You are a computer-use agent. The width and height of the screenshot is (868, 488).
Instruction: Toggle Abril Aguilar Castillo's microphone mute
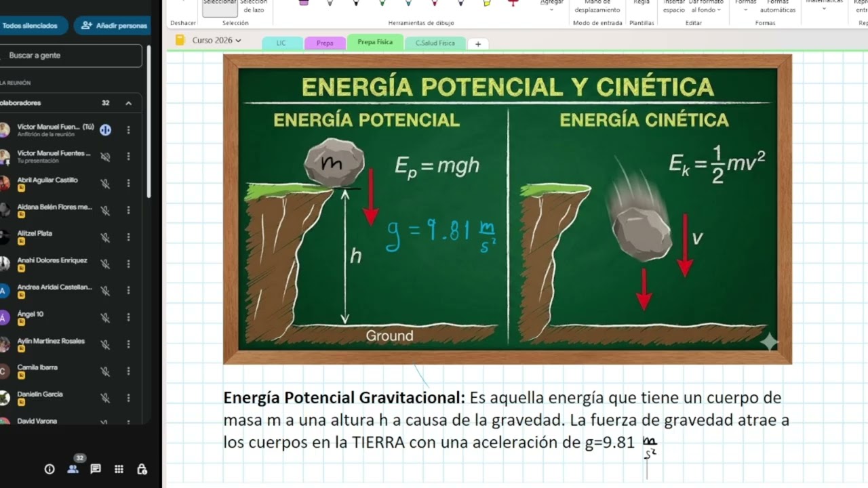tap(105, 184)
